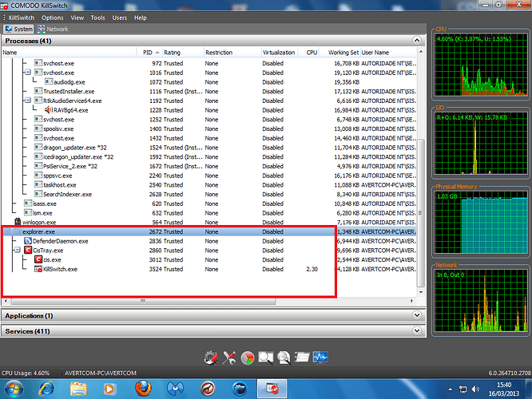The image size is (532, 399).
Task: Switch to the System tab
Action: coord(19,30)
